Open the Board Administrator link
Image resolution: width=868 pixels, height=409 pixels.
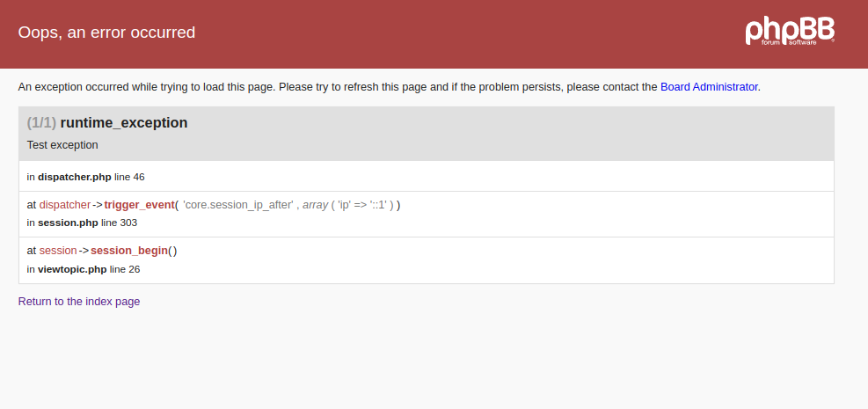point(709,87)
